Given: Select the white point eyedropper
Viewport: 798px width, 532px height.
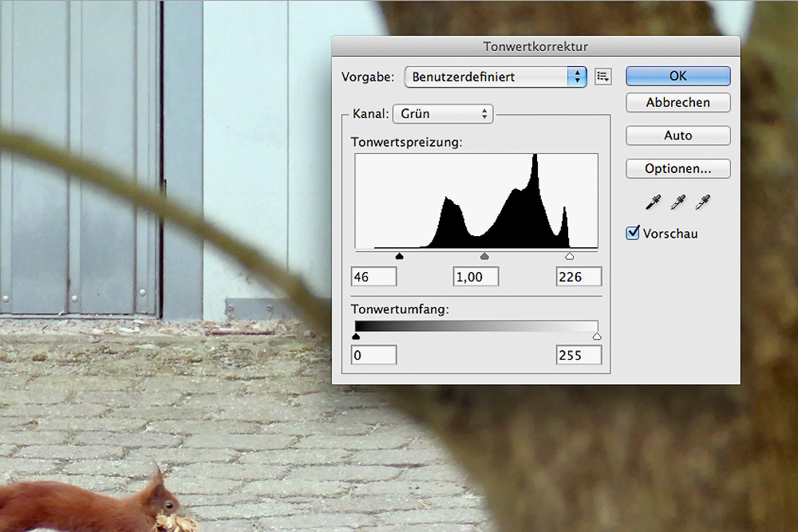Looking at the screenshot, I should pyautogui.click(x=703, y=203).
